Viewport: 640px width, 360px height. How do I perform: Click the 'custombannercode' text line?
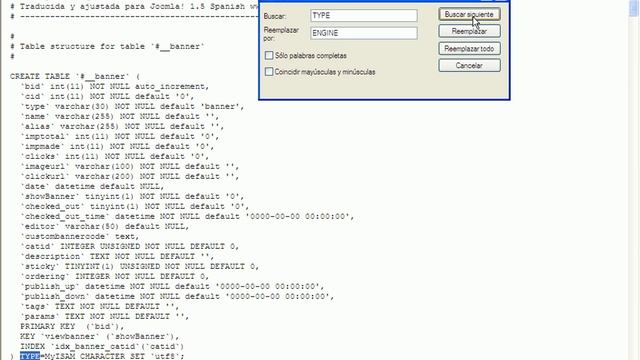pyautogui.click(x=80, y=236)
